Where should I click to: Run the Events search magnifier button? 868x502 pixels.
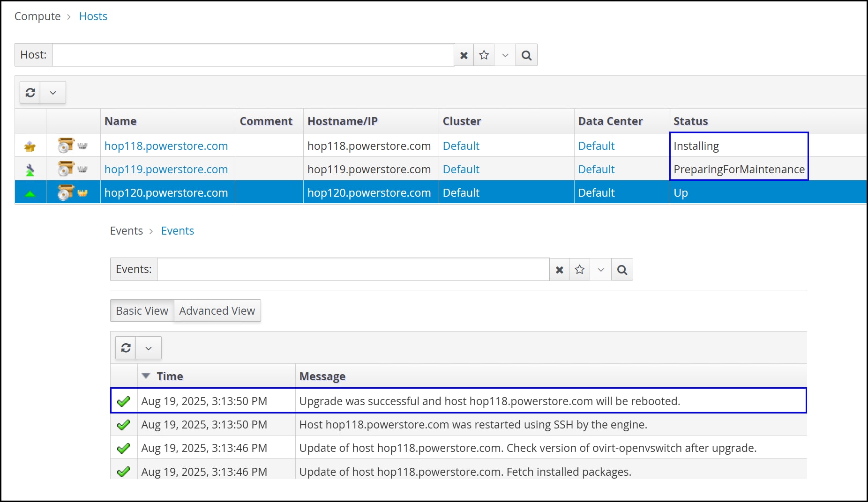point(622,270)
